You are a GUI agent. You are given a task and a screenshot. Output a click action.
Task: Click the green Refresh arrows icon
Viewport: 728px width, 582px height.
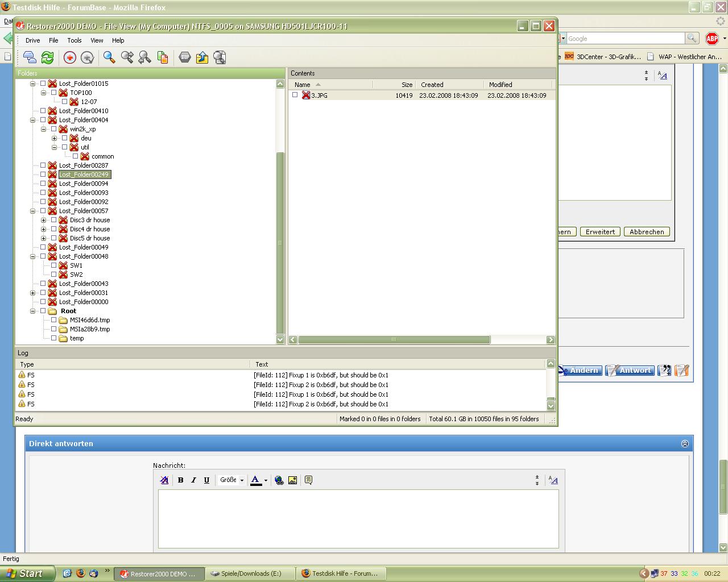47,57
